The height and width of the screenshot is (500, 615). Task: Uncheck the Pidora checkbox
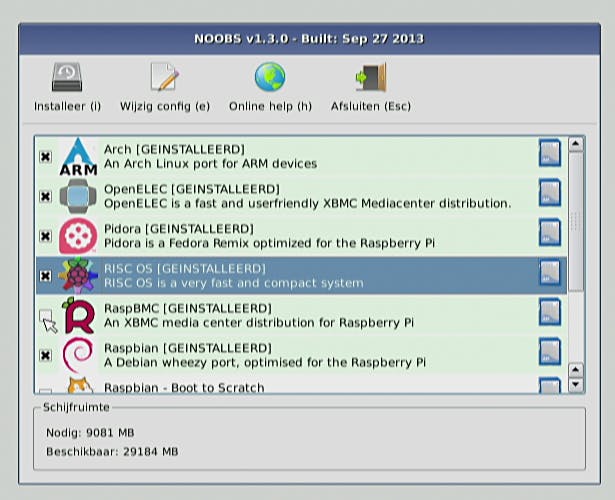[45, 236]
